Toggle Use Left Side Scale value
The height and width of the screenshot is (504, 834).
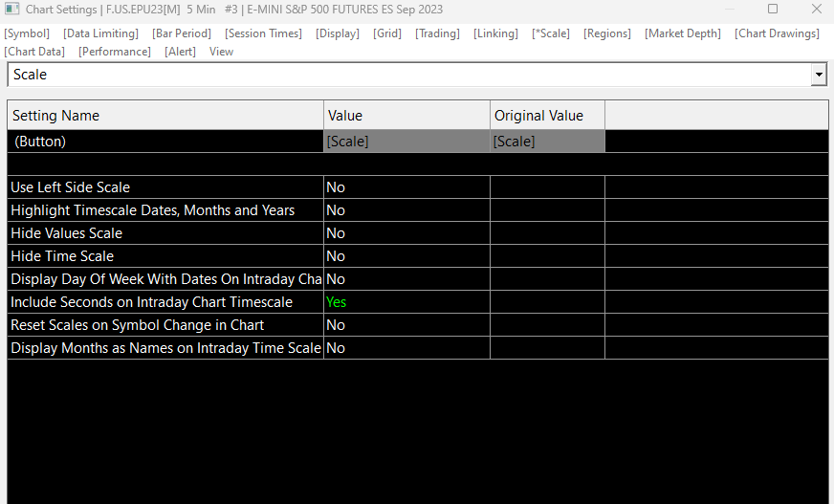(406, 187)
